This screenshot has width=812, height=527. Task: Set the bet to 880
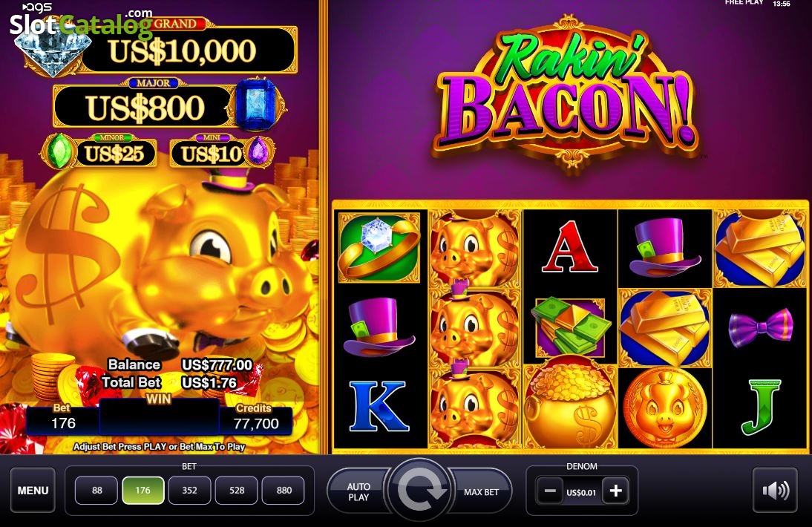pyautogui.click(x=284, y=490)
